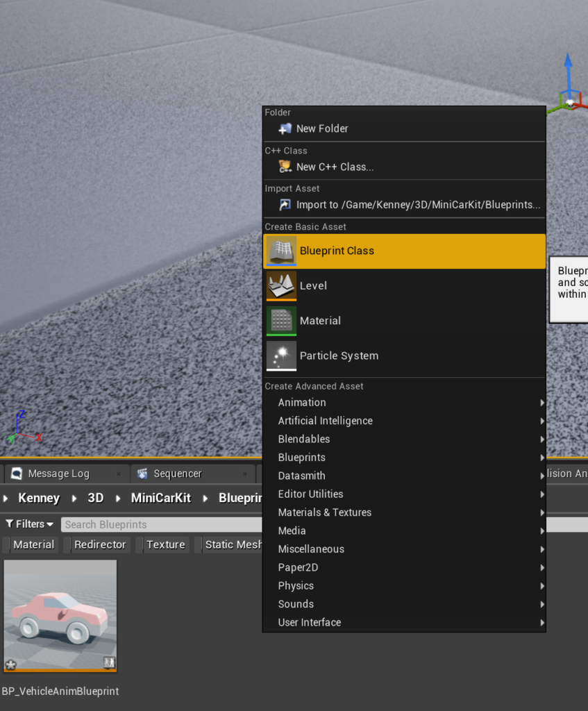588x711 pixels.
Task: Click the New C++ Class icon
Action: coord(285,167)
